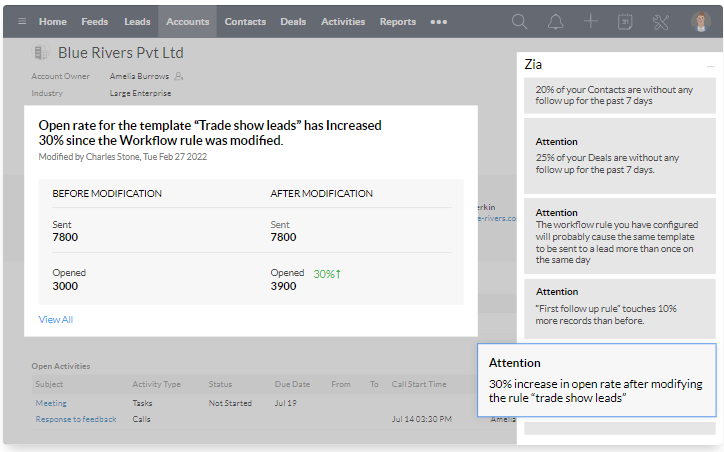The height and width of the screenshot is (452, 724).
Task: Click the Not Started status cell
Action: (230, 403)
